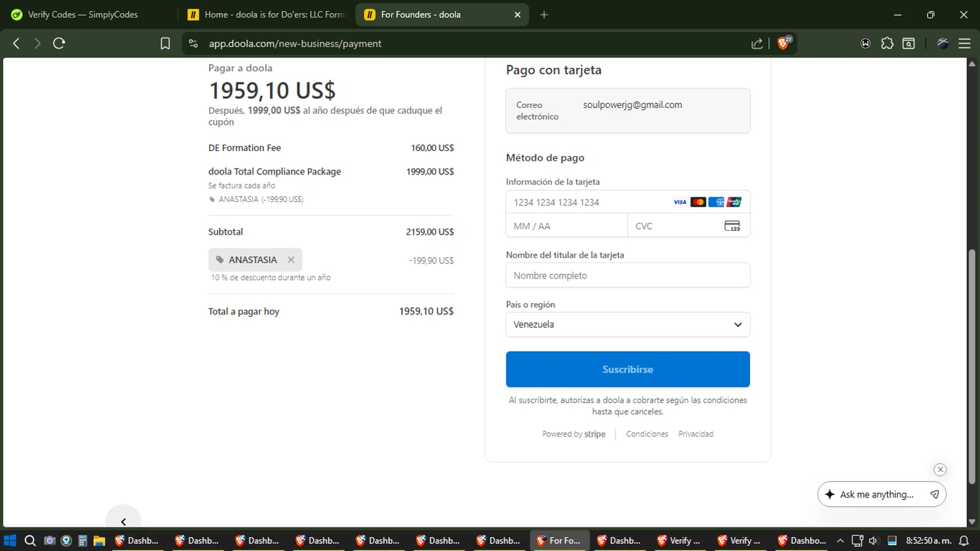The height and width of the screenshot is (551, 980).
Task: Click the browser forward arrow
Action: pos(37,43)
